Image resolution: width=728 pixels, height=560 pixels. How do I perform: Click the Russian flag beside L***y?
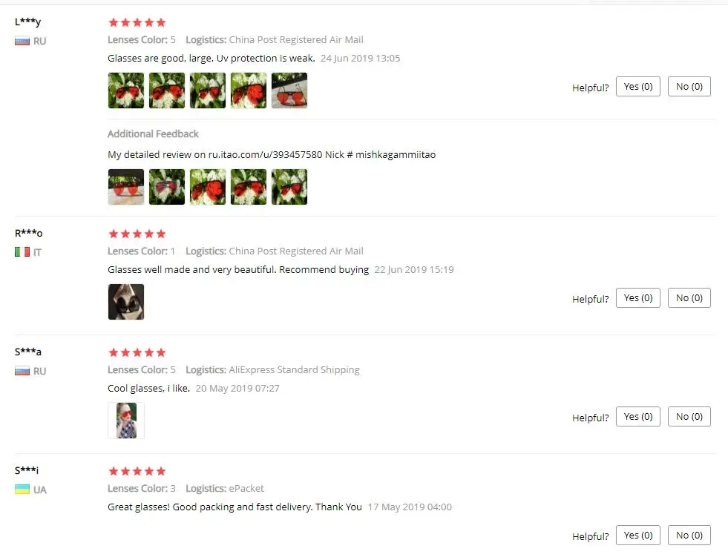(22, 42)
